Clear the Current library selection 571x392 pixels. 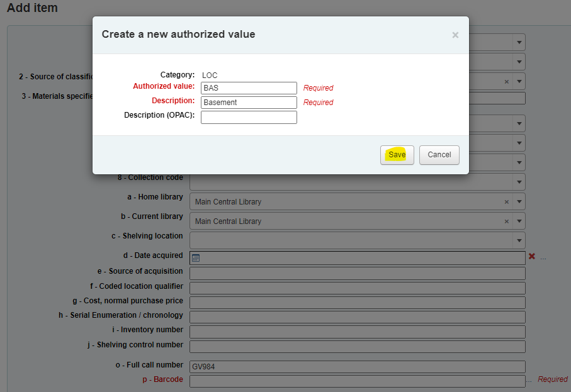coord(507,221)
